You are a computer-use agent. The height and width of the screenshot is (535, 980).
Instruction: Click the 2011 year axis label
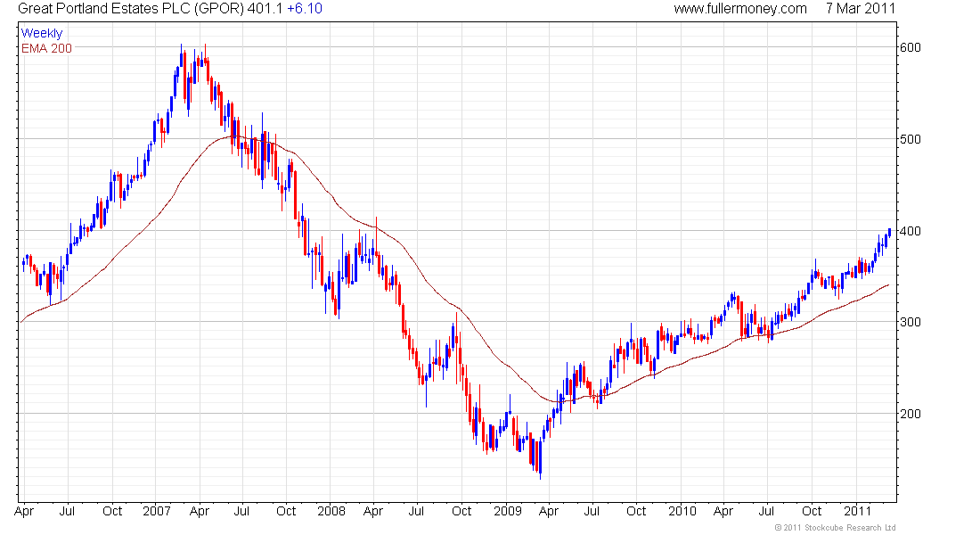coord(857,511)
